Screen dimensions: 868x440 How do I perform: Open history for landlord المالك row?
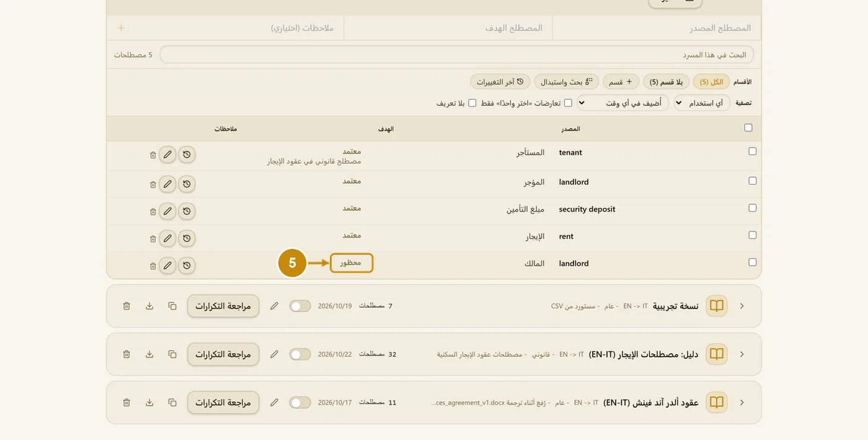187,266
